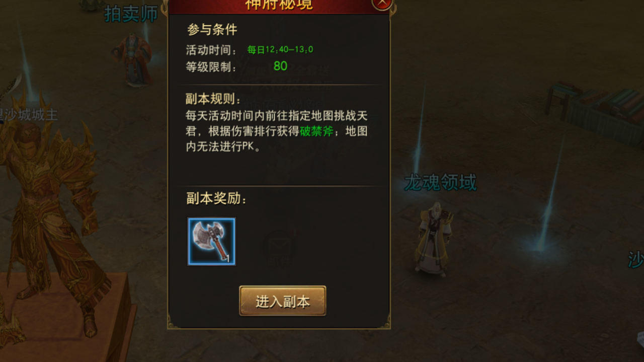The image size is (644, 362).
Task: Click the 进入副本 button
Action: pos(282,301)
